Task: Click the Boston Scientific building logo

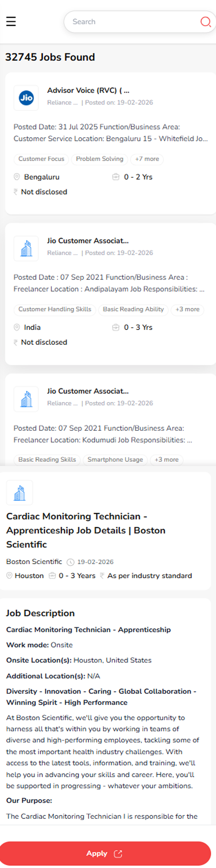Action: tap(20, 492)
